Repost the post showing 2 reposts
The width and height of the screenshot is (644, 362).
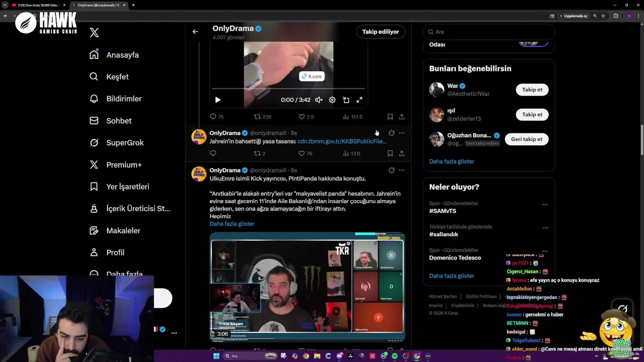(x=257, y=153)
